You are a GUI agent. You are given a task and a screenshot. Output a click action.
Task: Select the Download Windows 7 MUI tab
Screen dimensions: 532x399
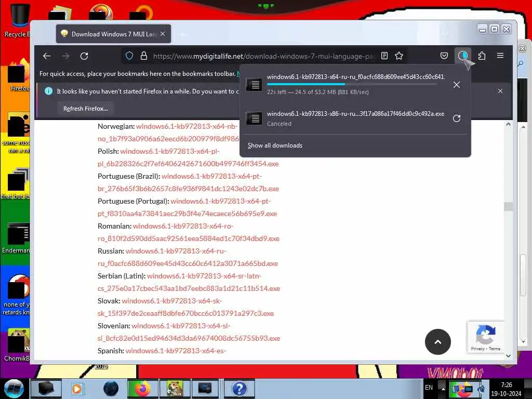(x=114, y=34)
